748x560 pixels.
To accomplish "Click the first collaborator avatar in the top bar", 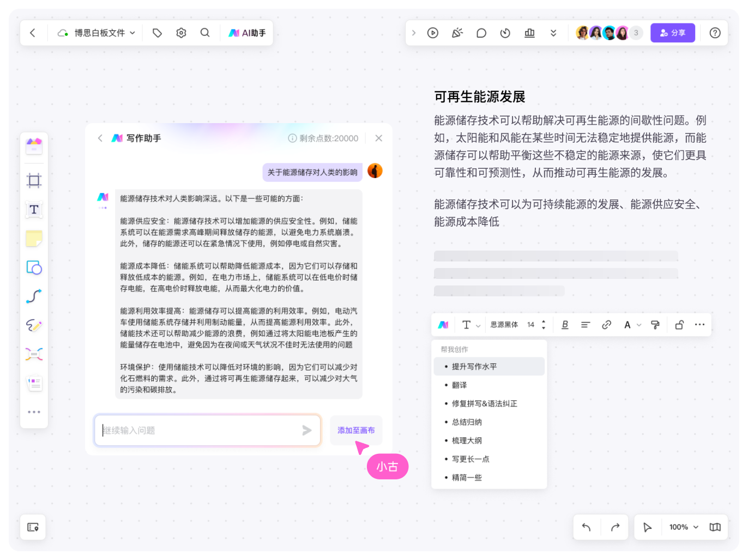I will click(582, 33).
